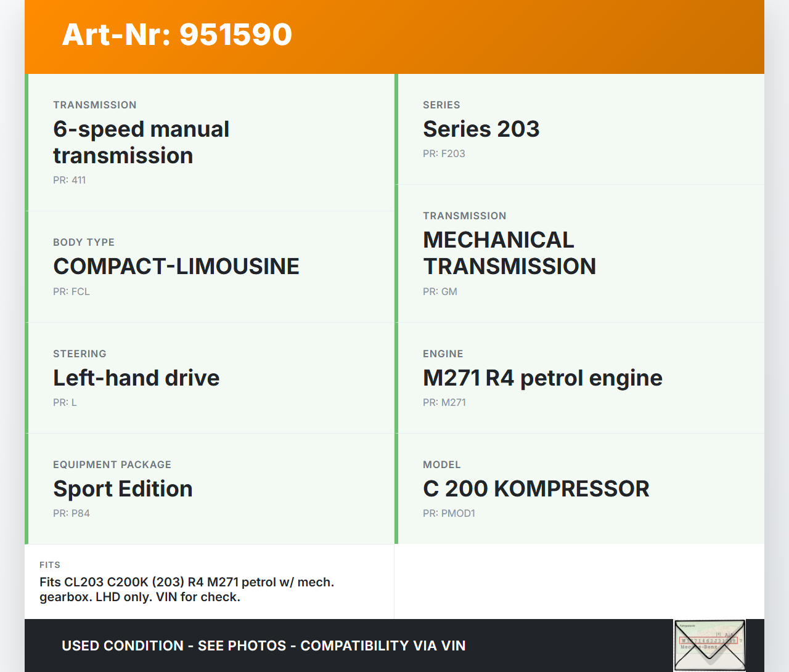
Task: Click the "Art-Nr: 951590" header title
Action: [177, 34]
